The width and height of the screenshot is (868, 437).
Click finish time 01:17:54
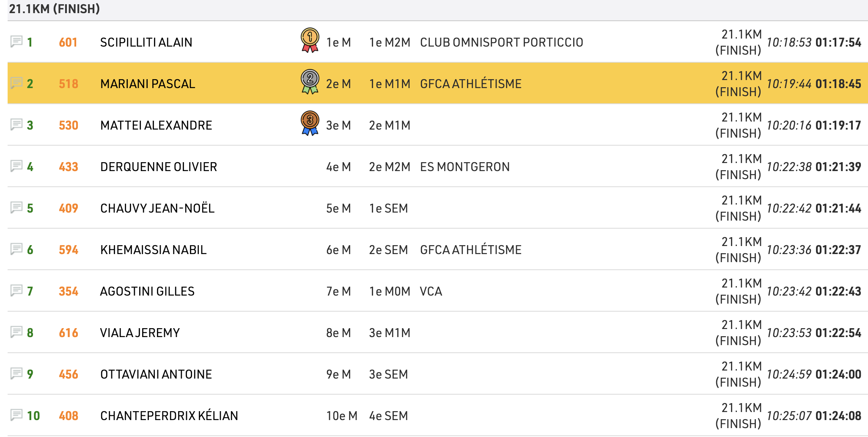click(838, 42)
